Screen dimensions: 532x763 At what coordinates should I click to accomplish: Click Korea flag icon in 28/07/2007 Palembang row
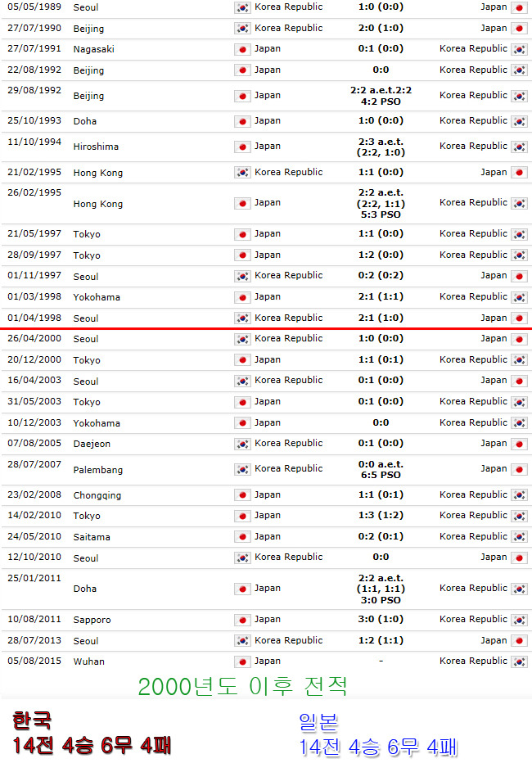242,470
